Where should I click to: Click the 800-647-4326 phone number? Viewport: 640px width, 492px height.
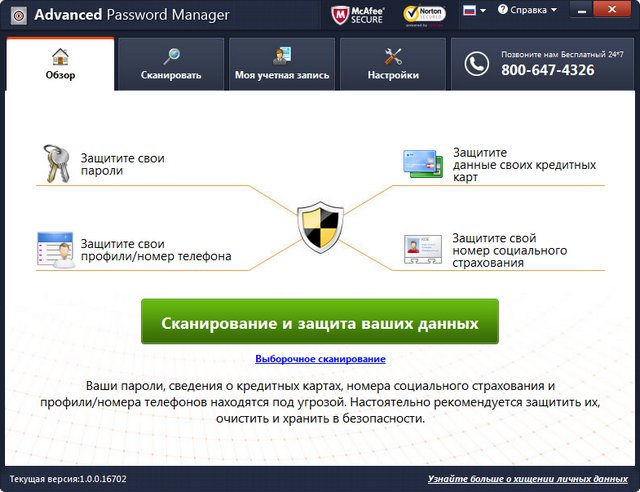[x=548, y=71]
